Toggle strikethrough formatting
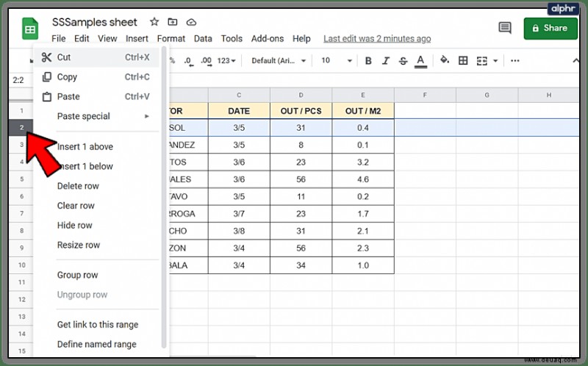Screen dimensions: 588x366 point(403,61)
